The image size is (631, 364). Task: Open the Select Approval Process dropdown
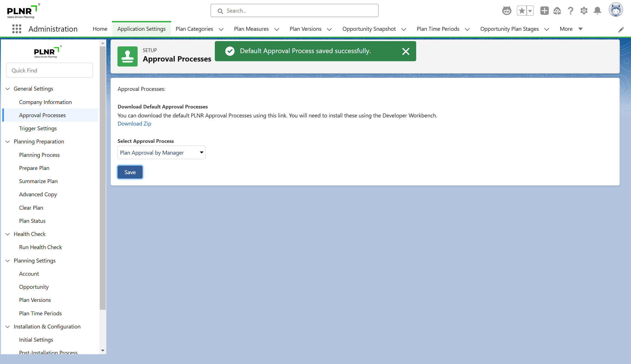[x=161, y=153]
